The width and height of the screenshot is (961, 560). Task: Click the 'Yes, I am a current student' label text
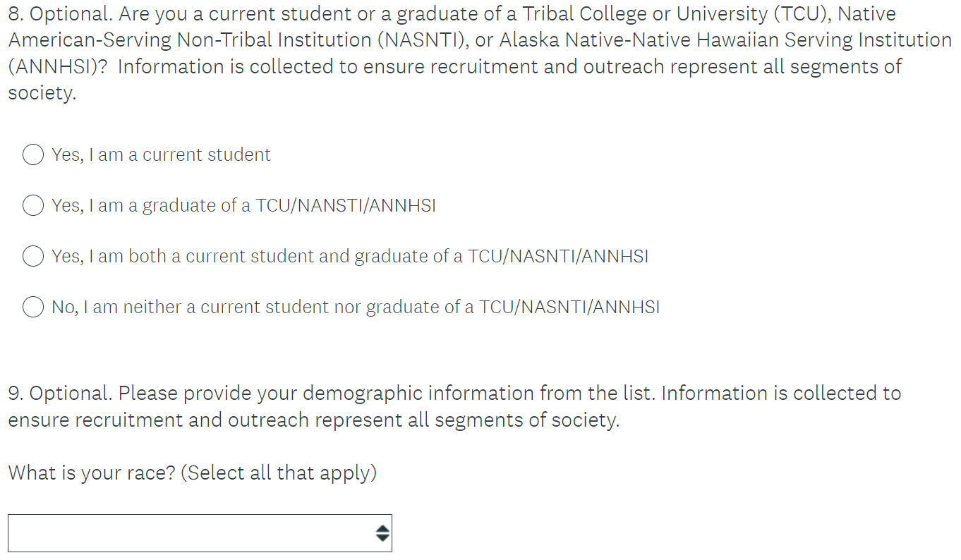point(161,155)
